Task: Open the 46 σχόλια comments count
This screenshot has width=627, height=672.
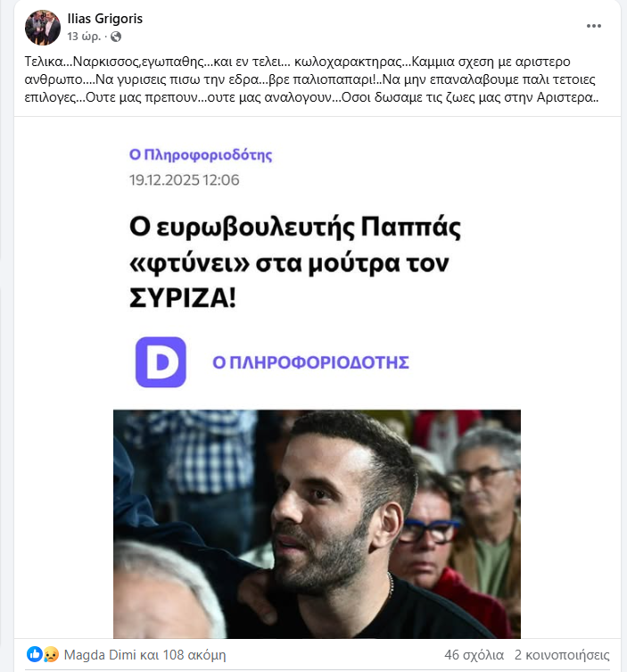Action: coord(474,655)
